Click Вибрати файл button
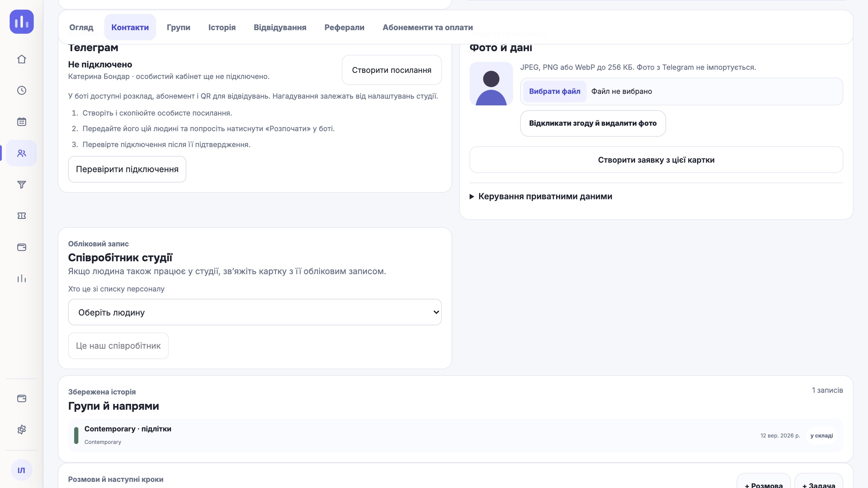The height and width of the screenshot is (488, 868). pos(555,91)
